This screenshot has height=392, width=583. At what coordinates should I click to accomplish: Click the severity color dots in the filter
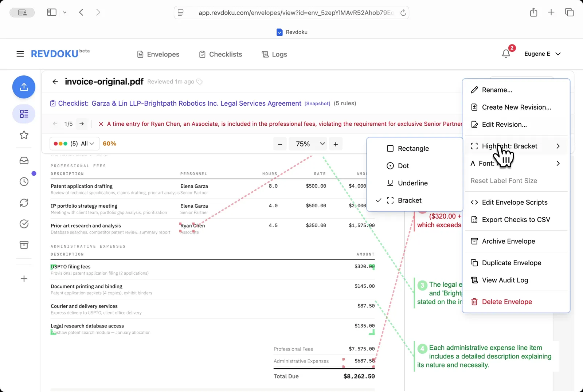[x=60, y=144]
